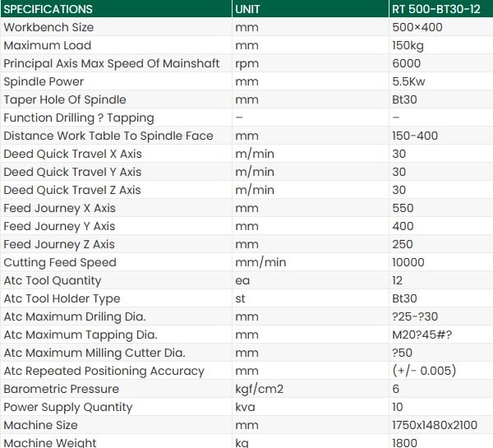Select the Machine Size label

point(40,426)
